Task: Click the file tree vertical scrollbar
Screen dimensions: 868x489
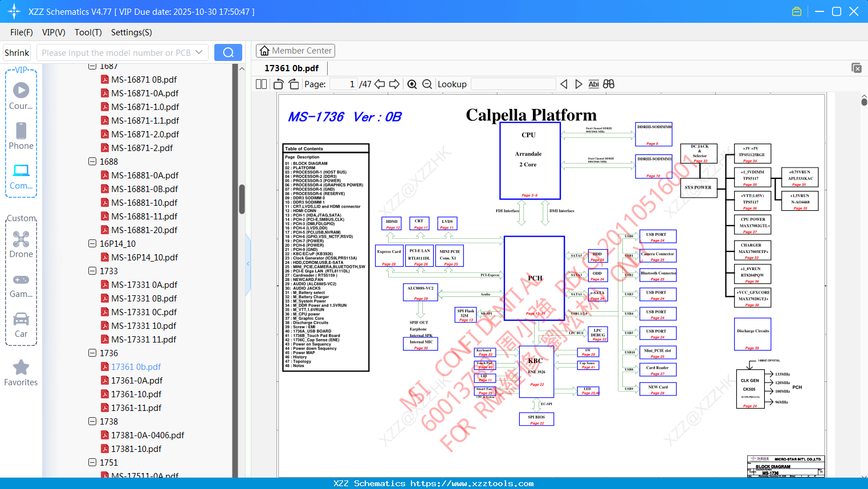Action: tap(242, 199)
